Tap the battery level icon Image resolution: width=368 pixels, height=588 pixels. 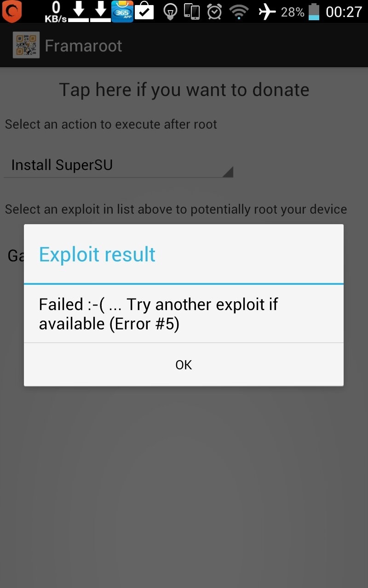click(x=314, y=11)
